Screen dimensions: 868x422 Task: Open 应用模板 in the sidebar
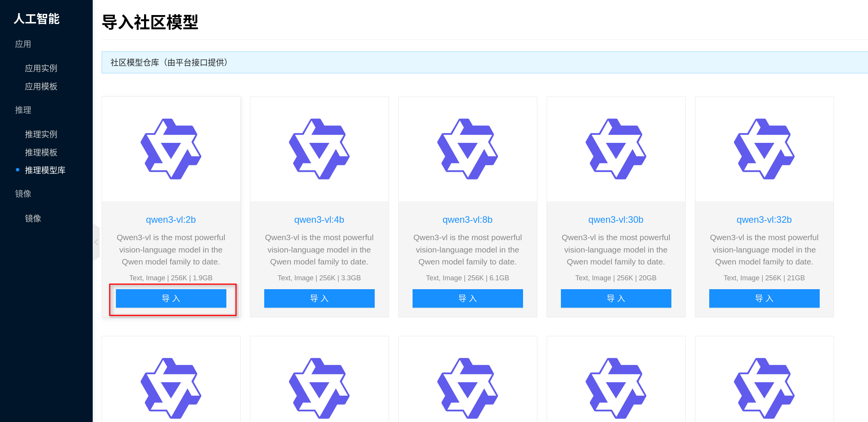[x=41, y=86]
